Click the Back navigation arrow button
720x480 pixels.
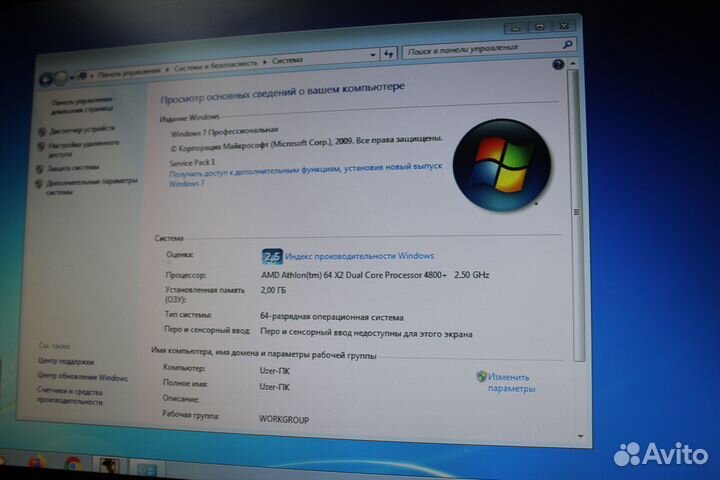coord(45,79)
